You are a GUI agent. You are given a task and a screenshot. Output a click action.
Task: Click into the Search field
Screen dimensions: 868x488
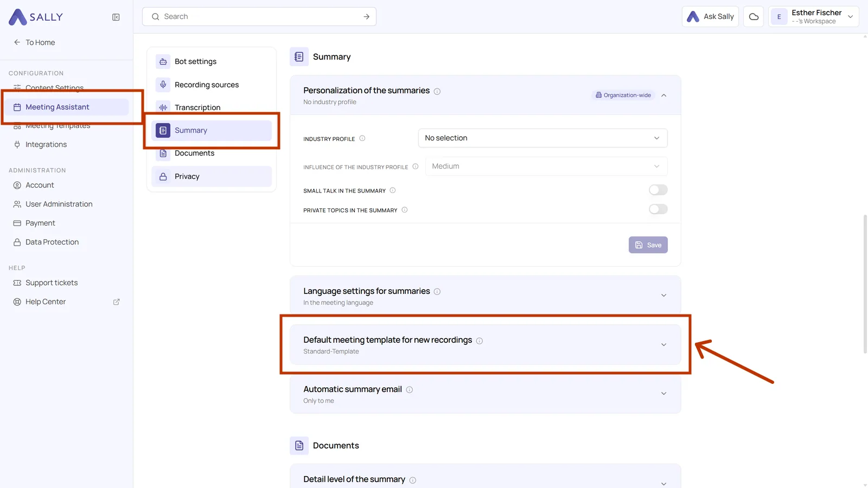point(259,17)
